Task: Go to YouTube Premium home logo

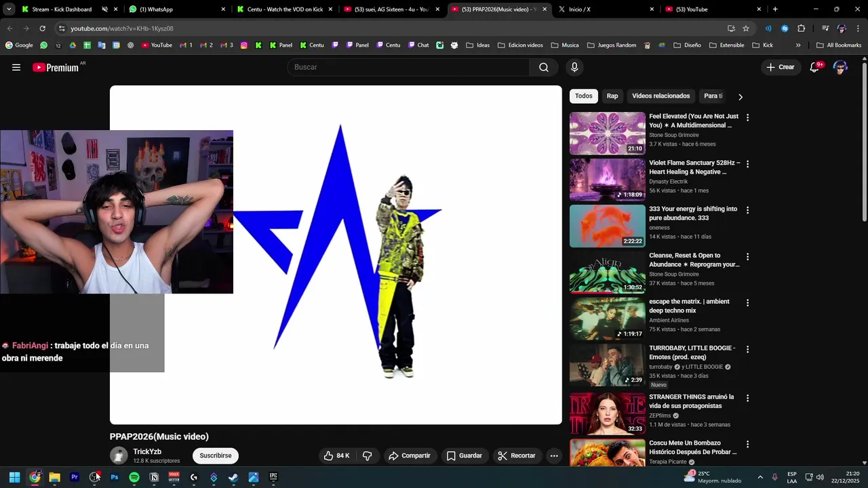Action: 56,67
